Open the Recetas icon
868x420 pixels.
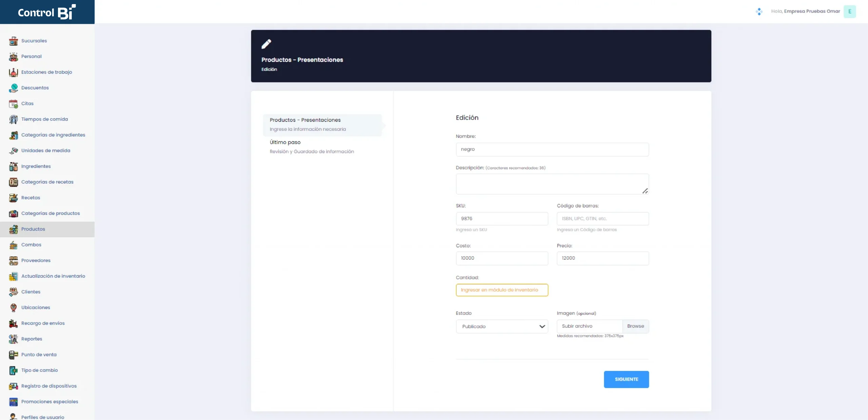point(13,198)
